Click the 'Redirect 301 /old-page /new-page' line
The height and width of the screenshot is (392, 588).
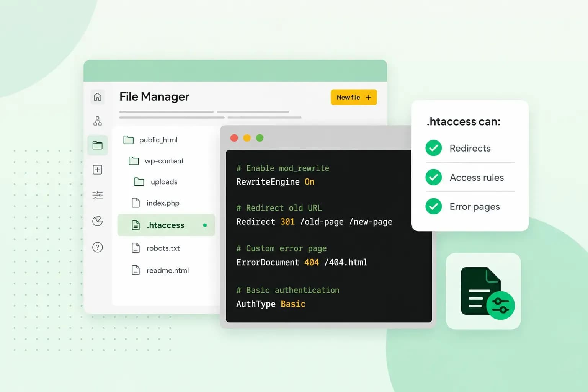pyautogui.click(x=314, y=222)
